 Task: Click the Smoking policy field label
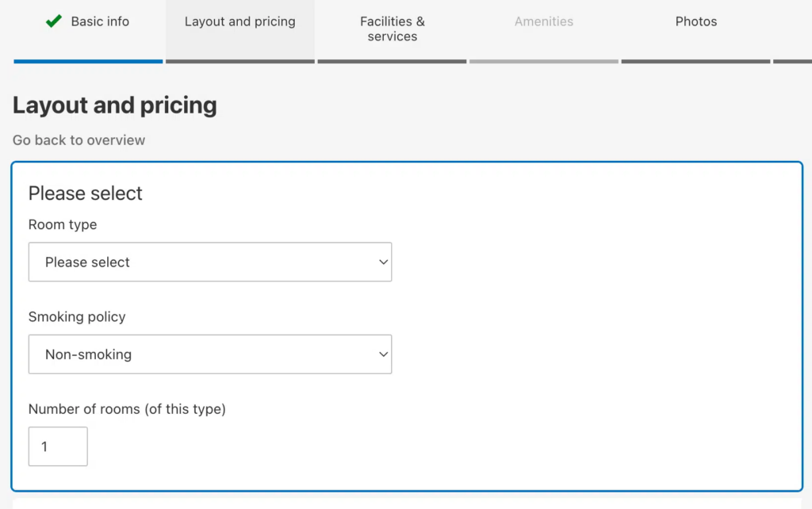coord(77,317)
